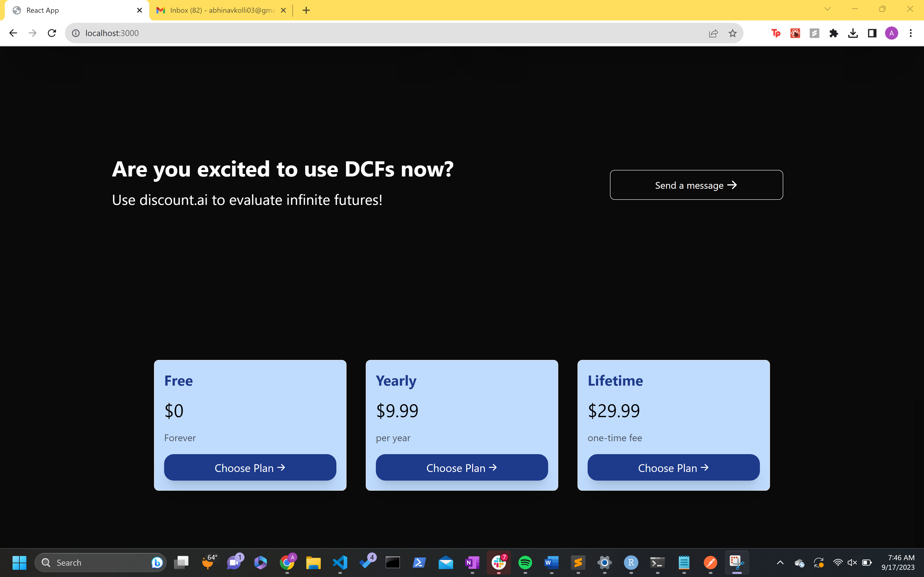Open Chrome three-dot menu

point(911,33)
